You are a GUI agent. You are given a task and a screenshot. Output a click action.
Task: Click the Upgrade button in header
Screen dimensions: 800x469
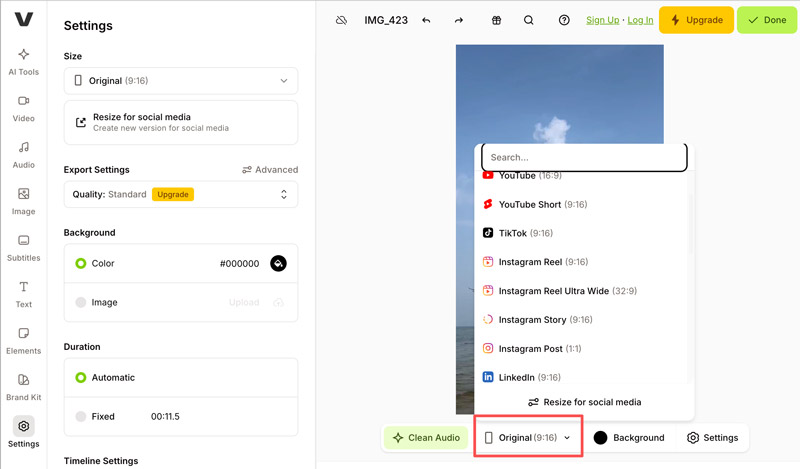pyautogui.click(x=696, y=20)
